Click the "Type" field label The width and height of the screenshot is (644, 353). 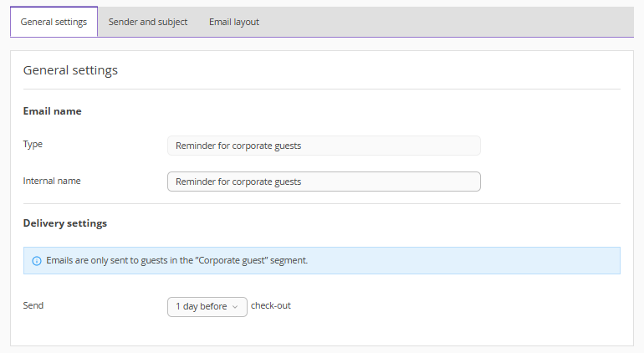33,144
